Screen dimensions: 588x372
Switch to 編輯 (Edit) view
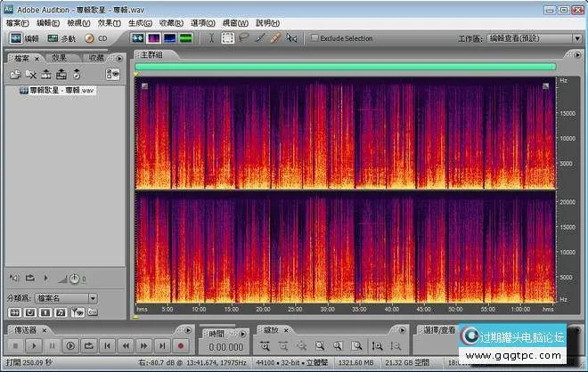pyautogui.click(x=24, y=38)
